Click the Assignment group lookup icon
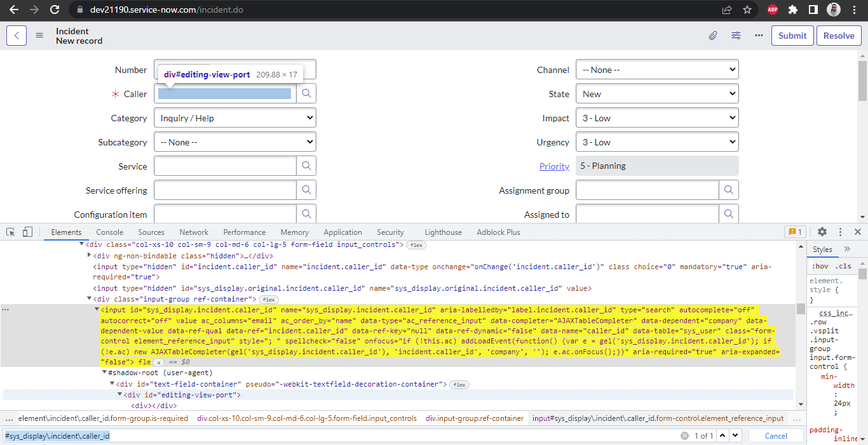Image resolution: width=868 pixels, height=445 pixels. 729,190
